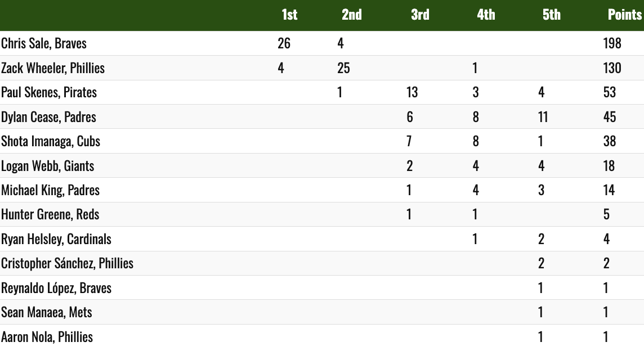This screenshot has width=644, height=351.
Task: Select the Chris Sale, Braves row
Action: click(322, 43)
